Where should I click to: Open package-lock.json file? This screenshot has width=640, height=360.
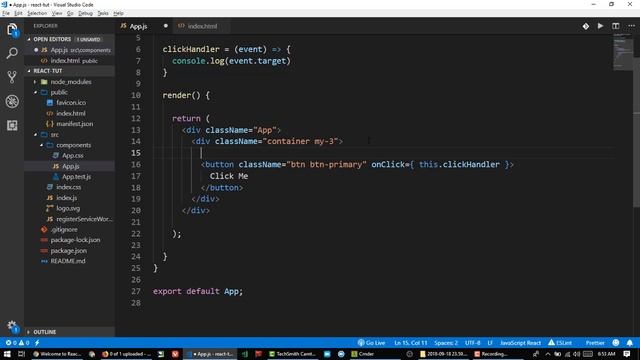click(x=69, y=240)
